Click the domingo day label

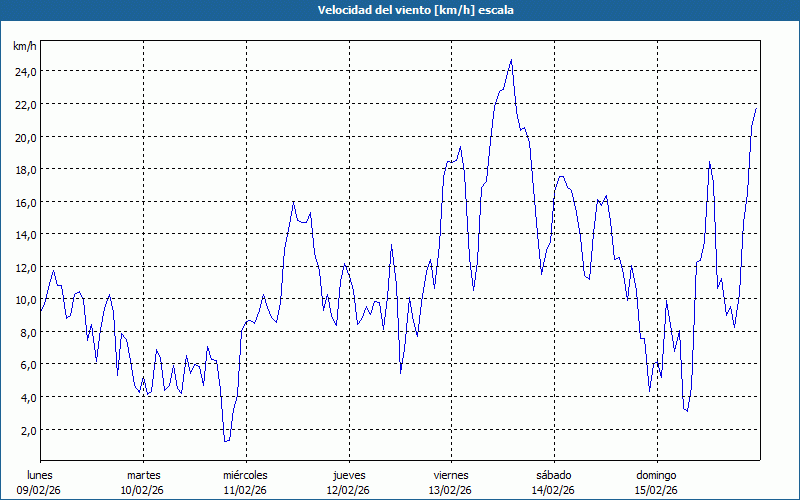point(656,475)
